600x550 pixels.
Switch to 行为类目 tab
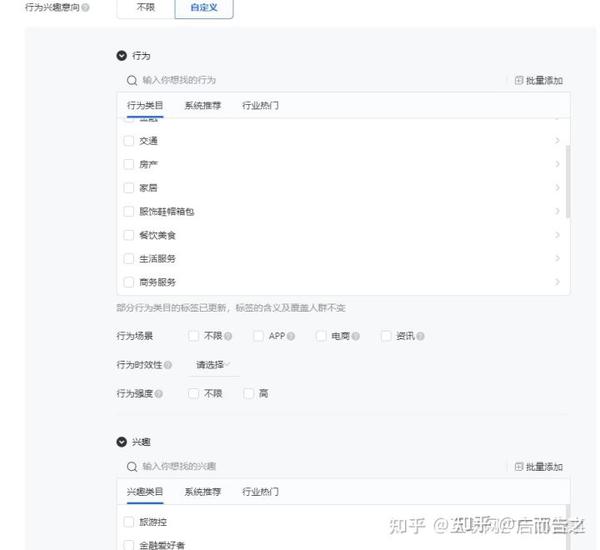tap(145, 106)
